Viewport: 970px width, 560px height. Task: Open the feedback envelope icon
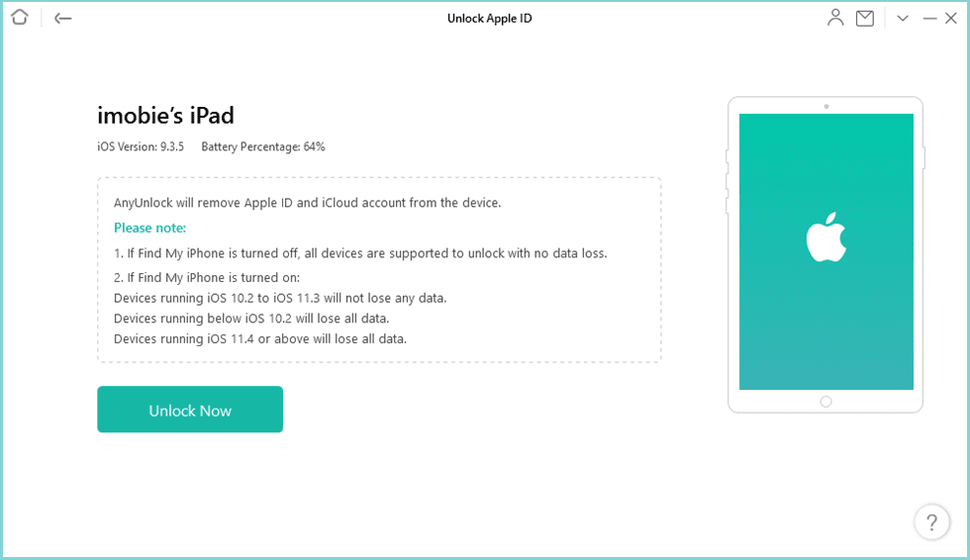point(865,18)
